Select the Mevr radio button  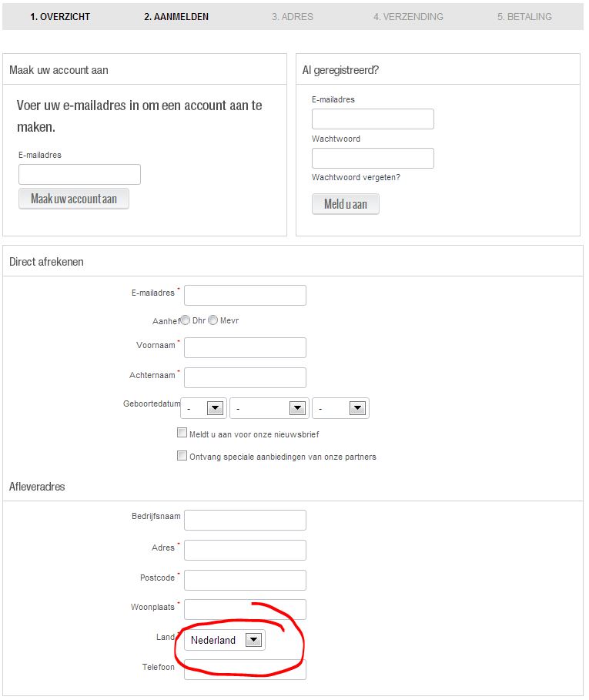pos(213,320)
